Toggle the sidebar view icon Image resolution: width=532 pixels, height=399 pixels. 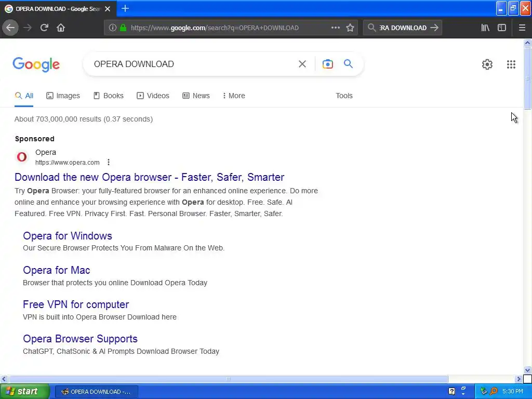[x=502, y=28]
